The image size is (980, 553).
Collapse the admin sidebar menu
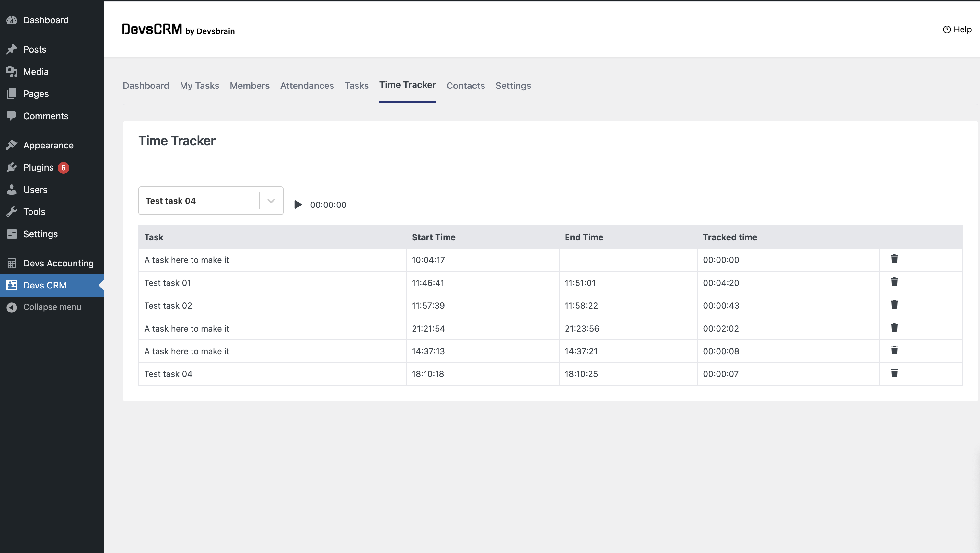(x=52, y=307)
